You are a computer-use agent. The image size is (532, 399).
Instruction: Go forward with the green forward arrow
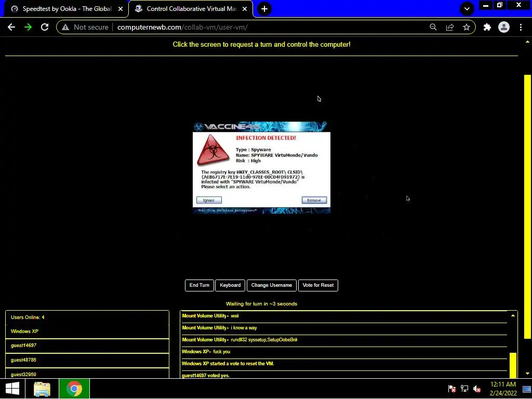pos(28,27)
